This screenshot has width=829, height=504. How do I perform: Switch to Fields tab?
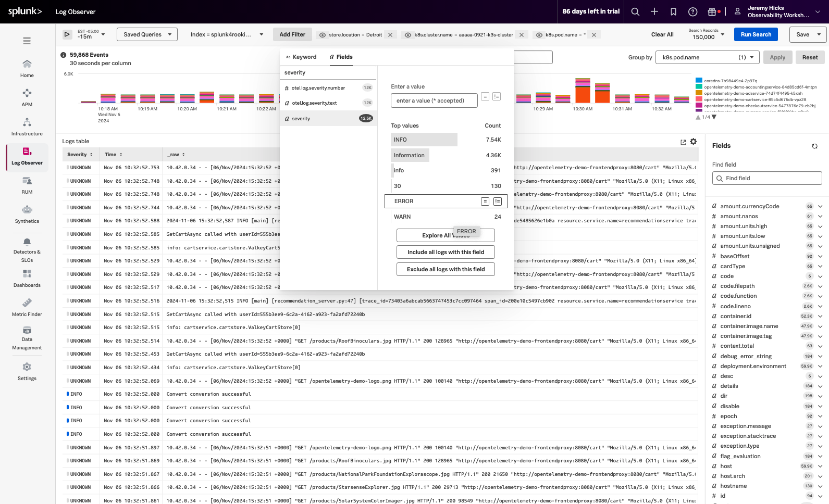coord(341,57)
